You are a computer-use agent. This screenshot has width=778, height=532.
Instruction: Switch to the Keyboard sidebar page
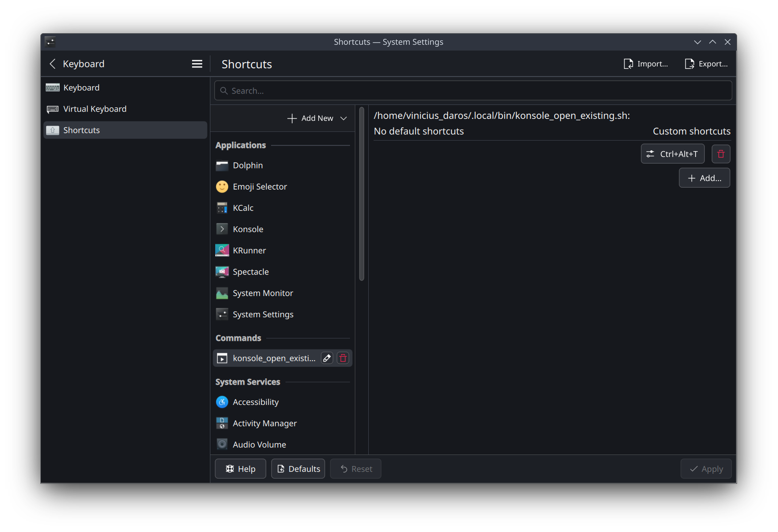click(x=81, y=88)
